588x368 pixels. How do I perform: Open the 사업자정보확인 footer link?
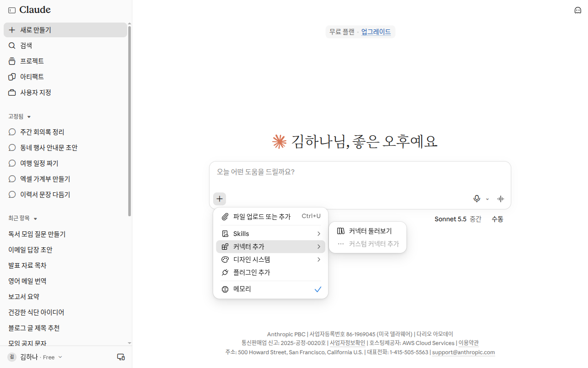pos(347,343)
